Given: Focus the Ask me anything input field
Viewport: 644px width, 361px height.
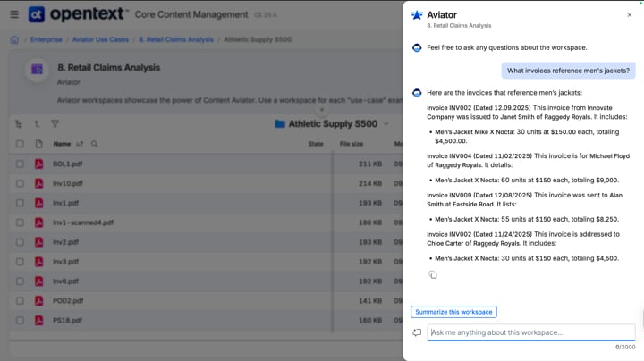Looking at the screenshot, I should click(x=531, y=332).
